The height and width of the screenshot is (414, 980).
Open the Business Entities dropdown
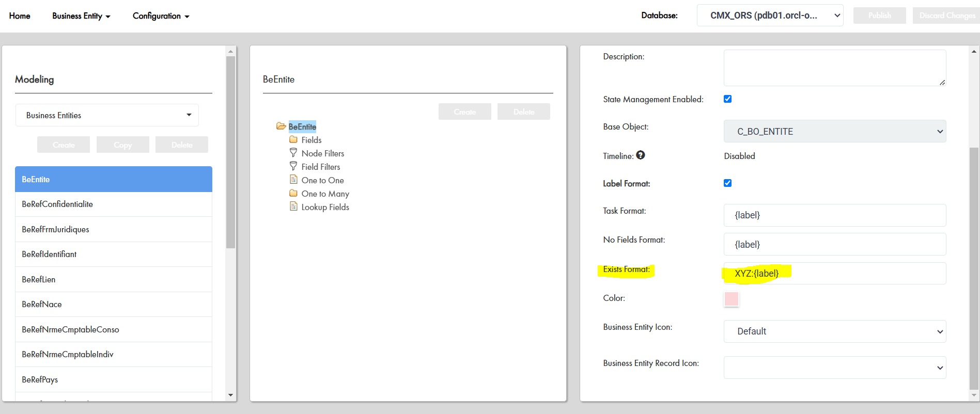[x=107, y=115]
